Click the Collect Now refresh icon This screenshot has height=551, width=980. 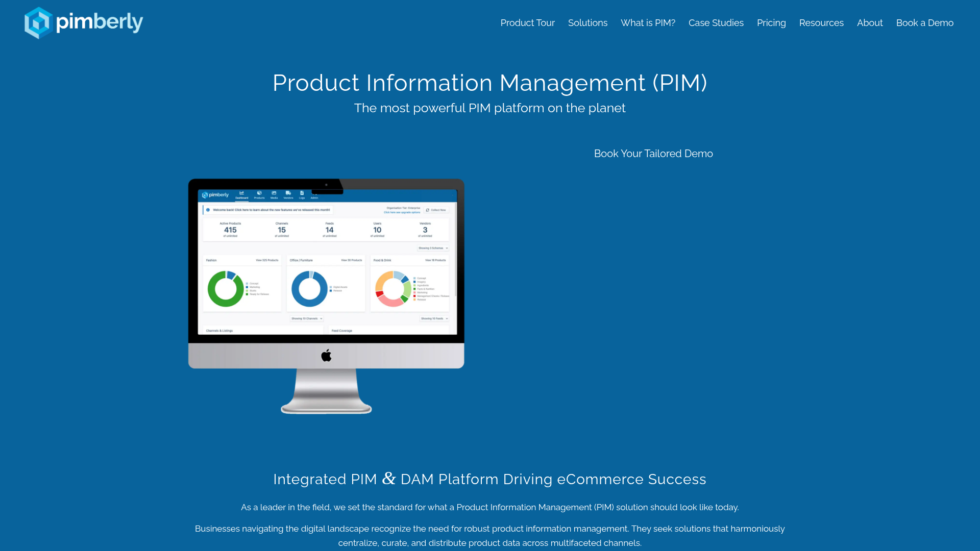point(428,210)
